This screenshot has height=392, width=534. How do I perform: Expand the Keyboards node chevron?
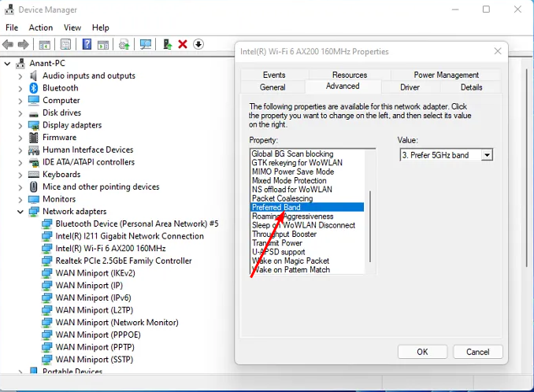point(20,175)
